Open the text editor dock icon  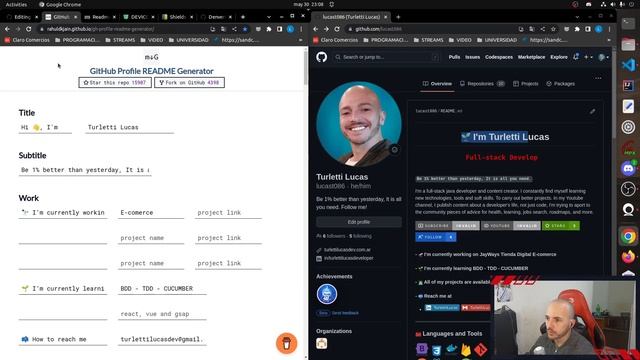[x=628, y=106]
